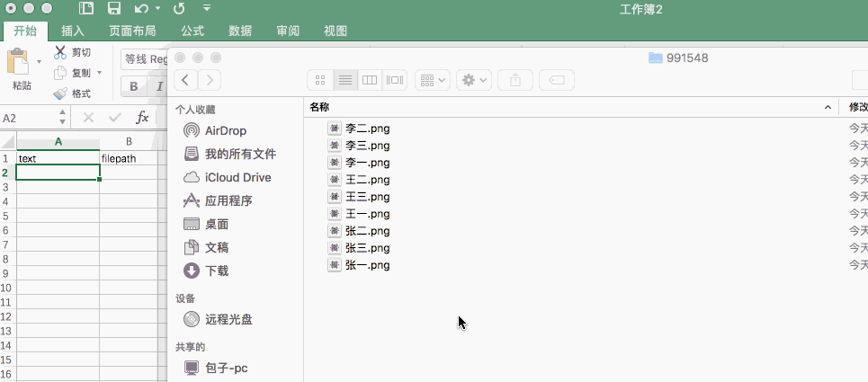Select row 5 header in Excel
Image resolution: width=868 pixels, height=382 pixels.
[6, 216]
